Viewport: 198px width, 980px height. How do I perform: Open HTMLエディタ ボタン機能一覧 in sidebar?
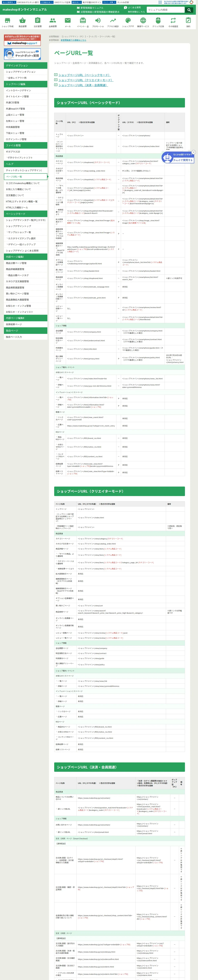25,201
